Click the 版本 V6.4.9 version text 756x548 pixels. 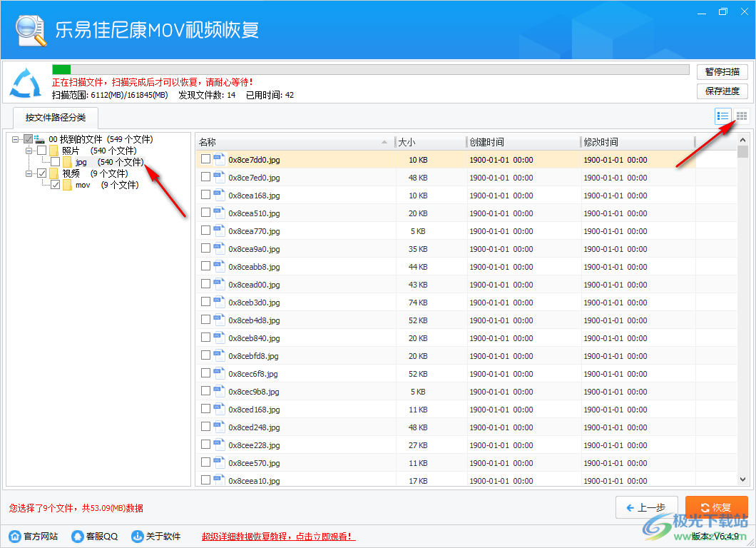point(715,536)
